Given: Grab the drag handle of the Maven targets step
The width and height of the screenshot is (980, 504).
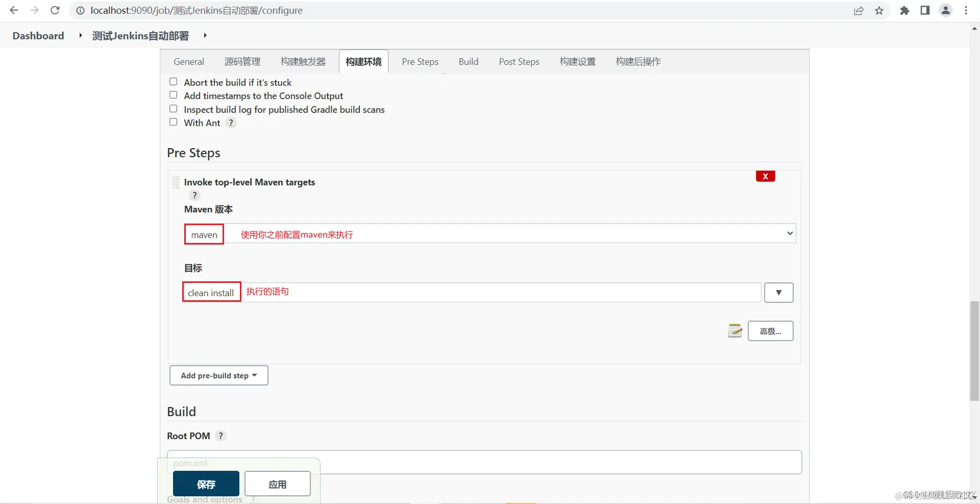Looking at the screenshot, I should pos(176,182).
